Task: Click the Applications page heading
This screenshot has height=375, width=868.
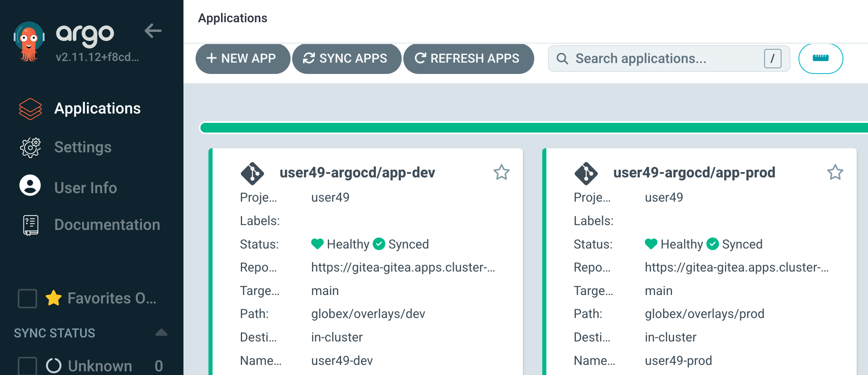Action: [233, 18]
